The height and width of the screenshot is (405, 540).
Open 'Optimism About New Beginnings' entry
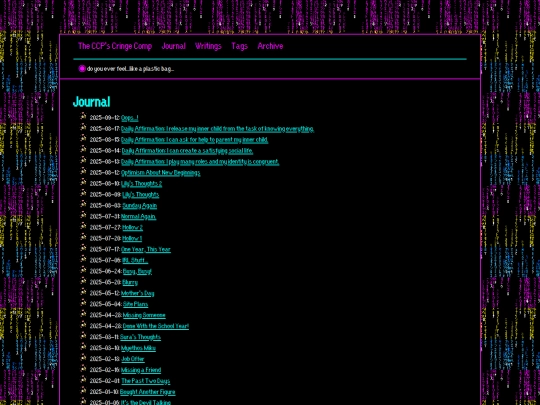pyautogui.click(x=160, y=173)
